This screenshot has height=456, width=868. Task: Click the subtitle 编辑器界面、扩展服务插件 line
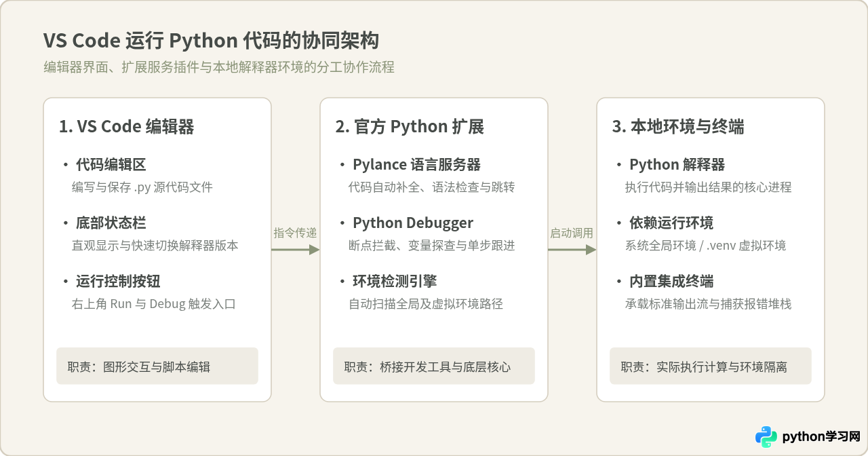point(219,67)
